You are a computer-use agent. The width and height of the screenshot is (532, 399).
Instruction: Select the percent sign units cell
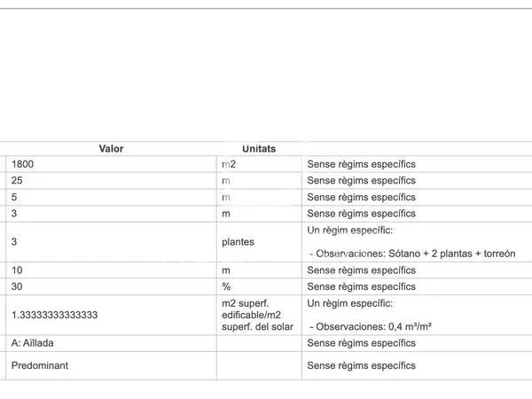point(259,286)
